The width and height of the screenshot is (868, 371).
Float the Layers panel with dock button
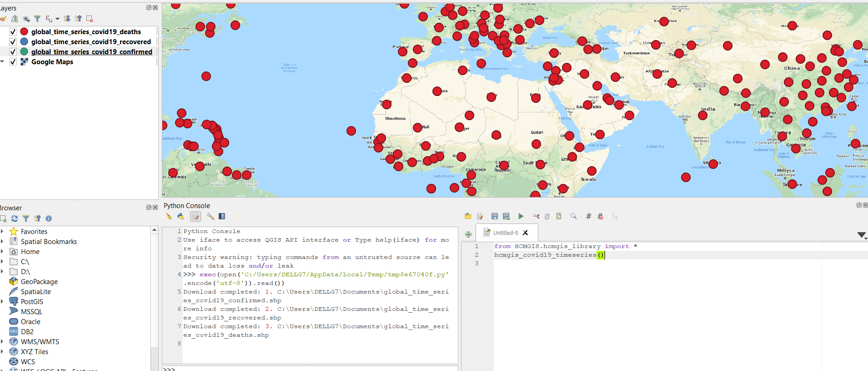(149, 8)
